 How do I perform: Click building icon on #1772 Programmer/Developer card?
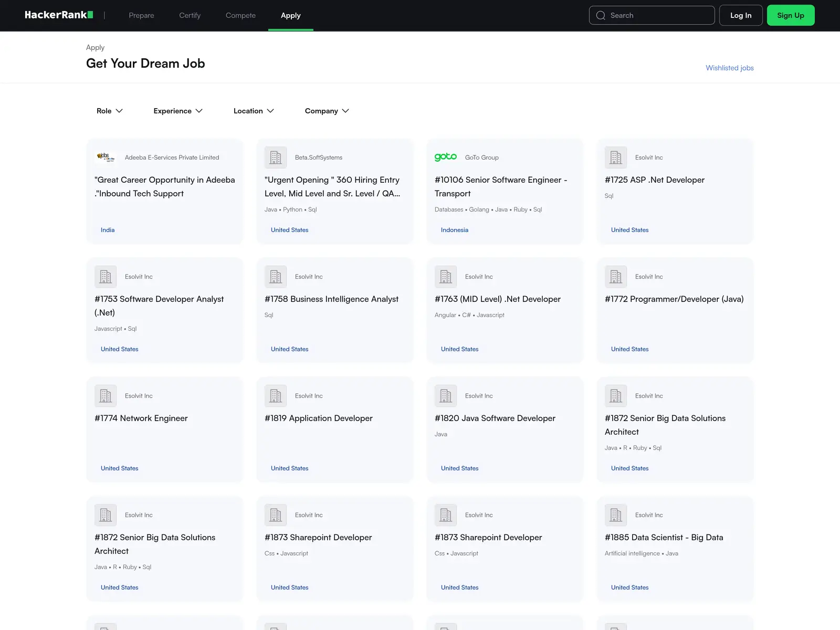pyautogui.click(x=616, y=277)
